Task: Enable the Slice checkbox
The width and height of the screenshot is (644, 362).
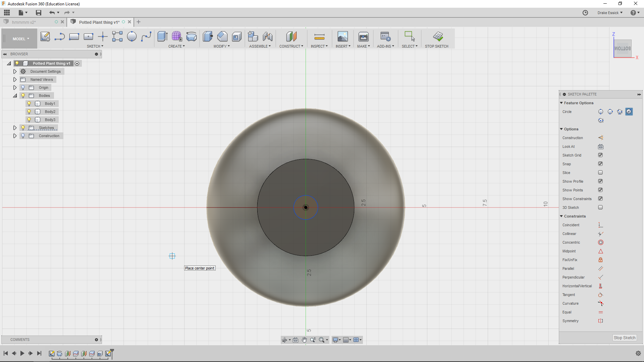Action: tap(600, 173)
